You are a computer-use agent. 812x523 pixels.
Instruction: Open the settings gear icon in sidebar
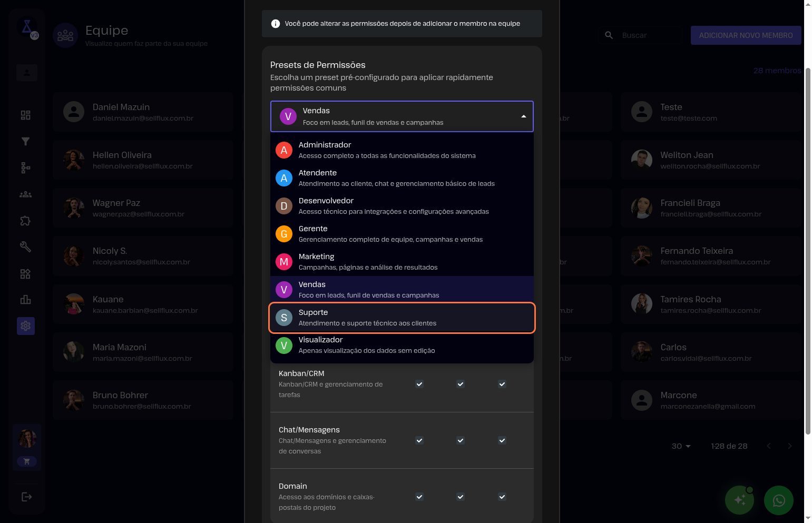tap(25, 326)
